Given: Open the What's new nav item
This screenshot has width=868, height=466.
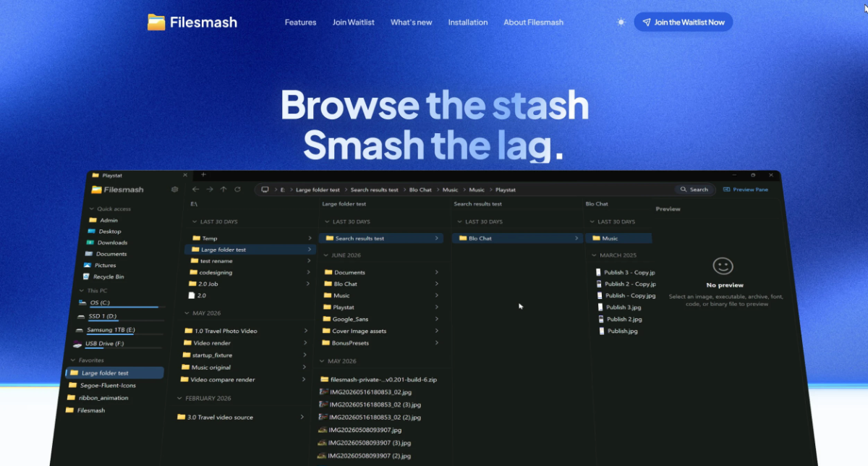Looking at the screenshot, I should [411, 22].
